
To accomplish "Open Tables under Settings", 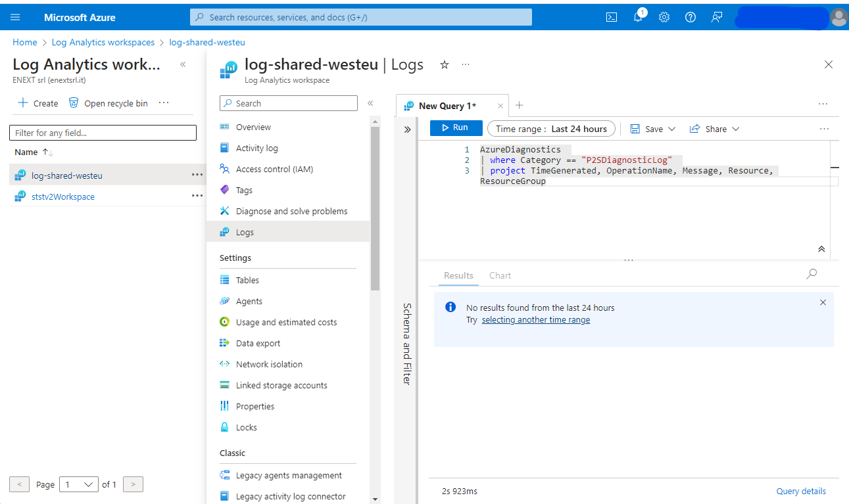I will pyautogui.click(x=288, y=280).
